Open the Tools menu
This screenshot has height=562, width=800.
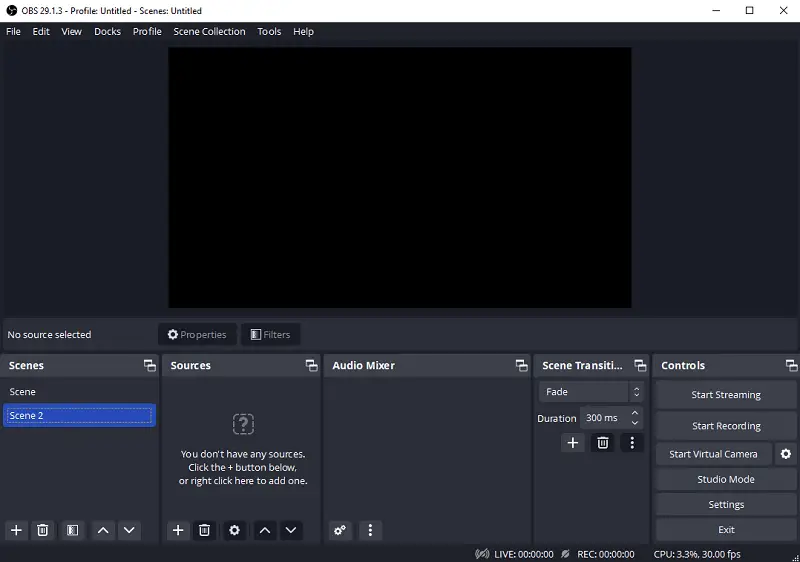click(x=269, y=32)
